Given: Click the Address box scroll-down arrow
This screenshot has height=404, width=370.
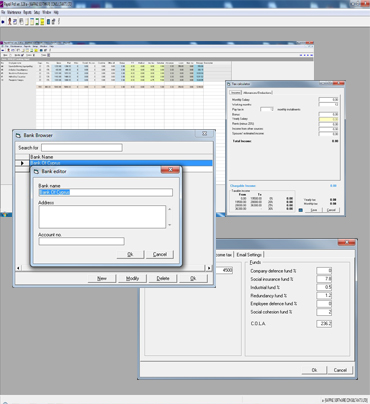Looking at the screenshot, I should tap(170, 225).
